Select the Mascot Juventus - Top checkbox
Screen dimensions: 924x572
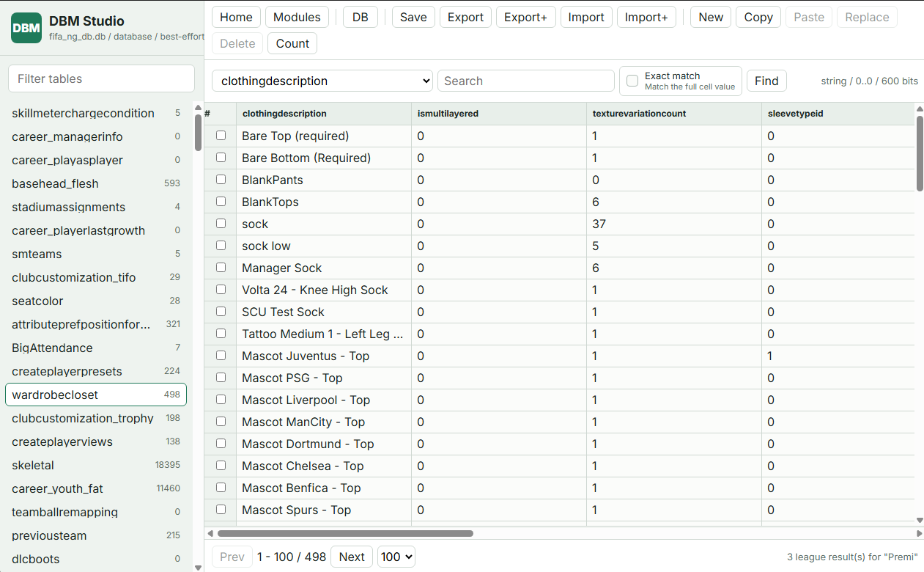[221, 356]
